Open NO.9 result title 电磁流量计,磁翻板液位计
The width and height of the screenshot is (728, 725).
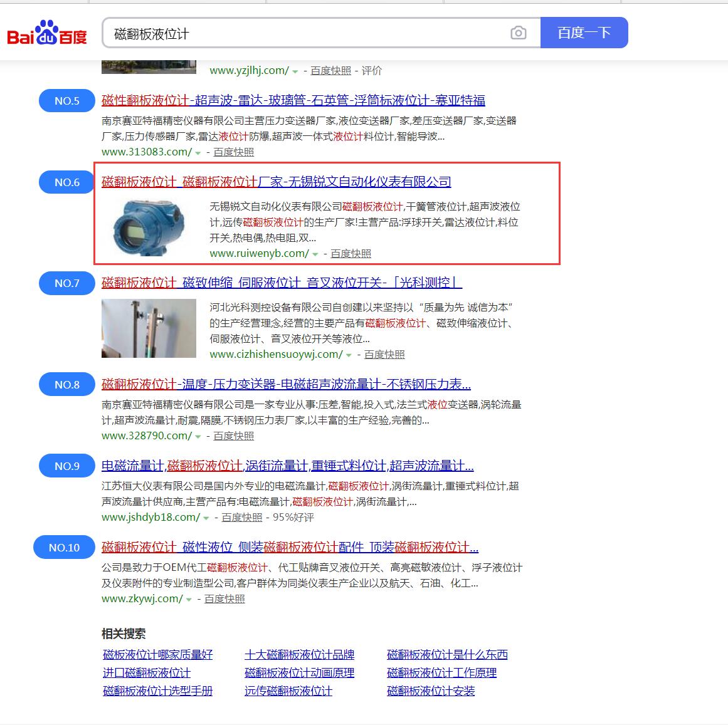[x=288, y=466]
